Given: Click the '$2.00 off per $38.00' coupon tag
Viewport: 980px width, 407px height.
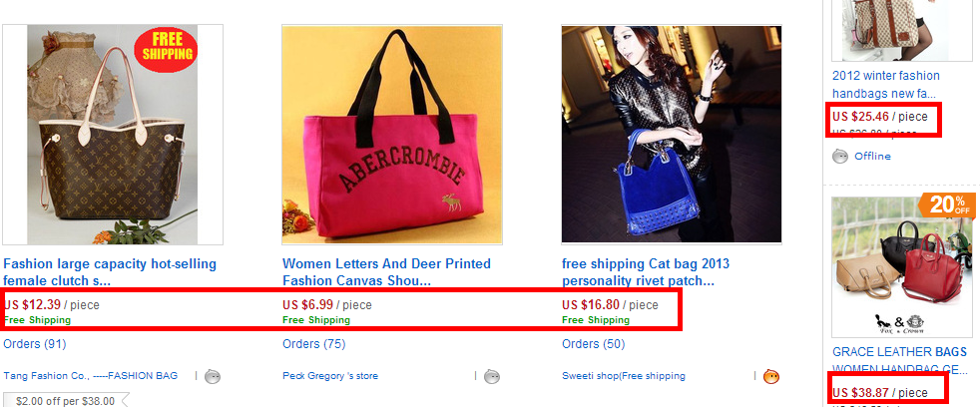Looking at the screenshot, I should 65,401.
